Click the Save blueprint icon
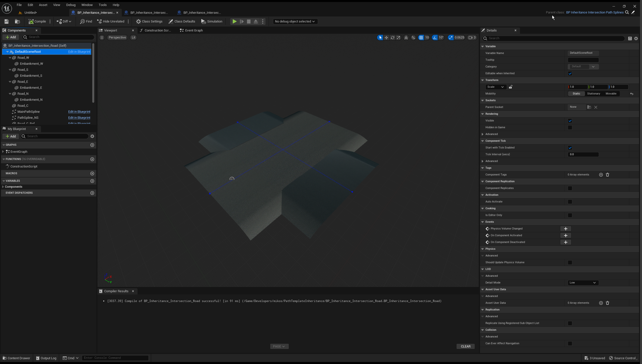The width and height of the screenshot is (642, 364). [x=6, y=21]
